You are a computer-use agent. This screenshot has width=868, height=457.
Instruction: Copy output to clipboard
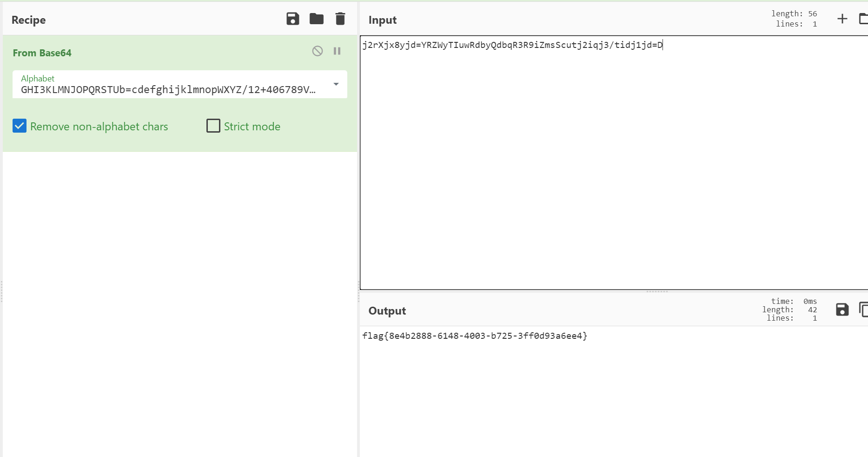point(863,310)
